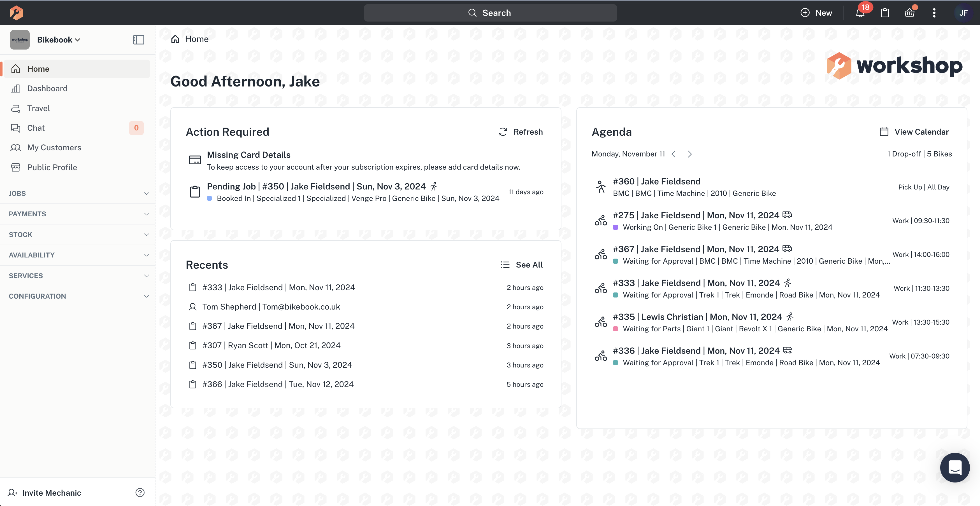
Task: Click the Search field
Action: pos(490,13)
